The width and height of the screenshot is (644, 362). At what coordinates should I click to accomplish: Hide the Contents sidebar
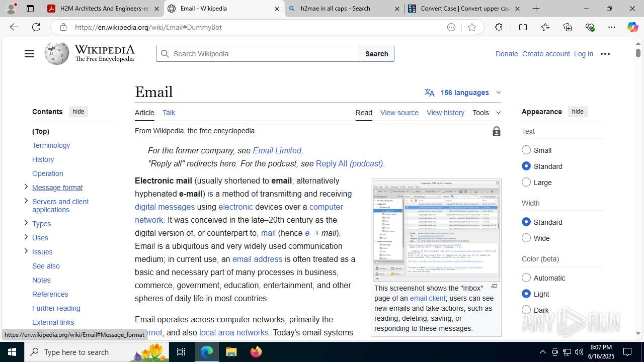click(78, 112)
